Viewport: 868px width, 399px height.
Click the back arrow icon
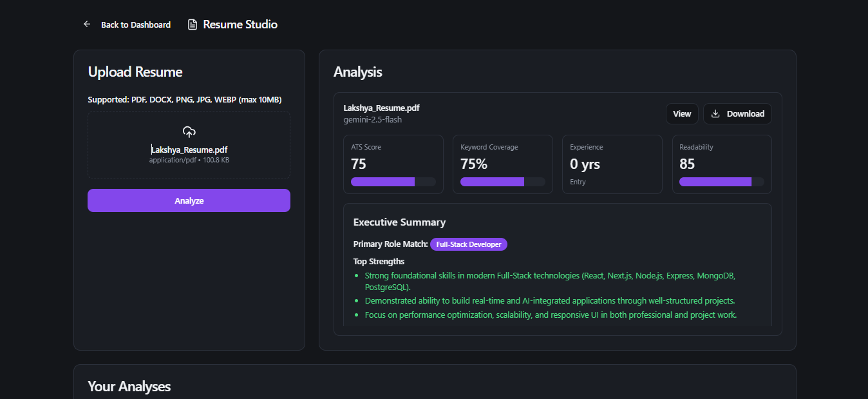point(87,24)
